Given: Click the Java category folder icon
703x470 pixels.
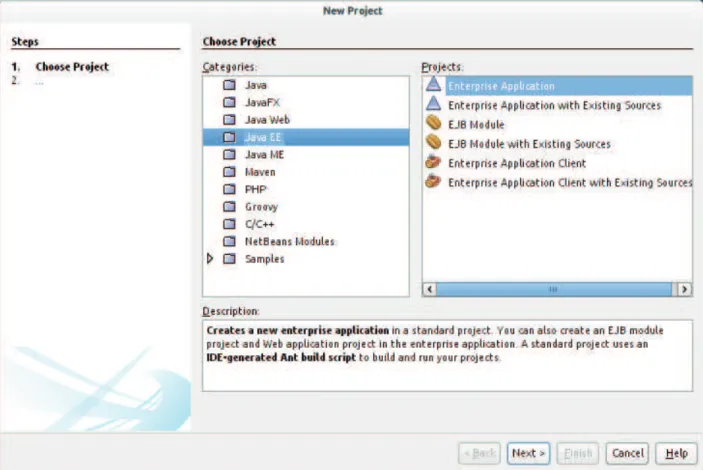Looking at the screenshot, I should (x=230, y=85).
